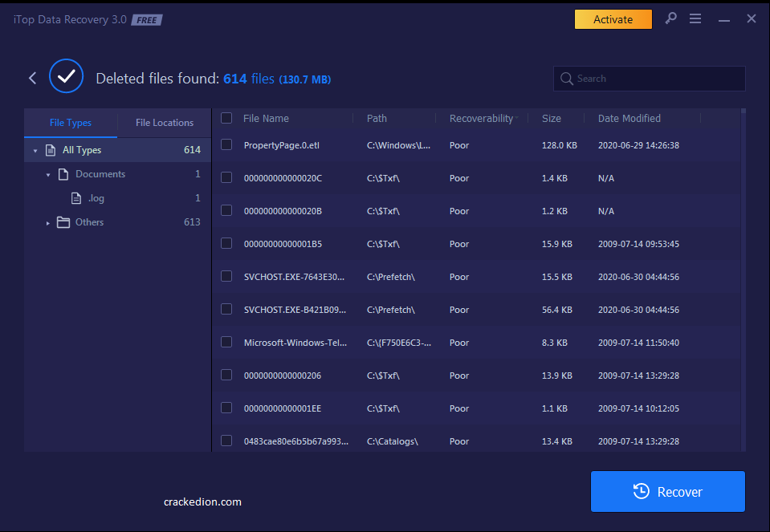Click the date 2009-07-14 11:50:40
This screenshot has width=770, height=532.
638,343
